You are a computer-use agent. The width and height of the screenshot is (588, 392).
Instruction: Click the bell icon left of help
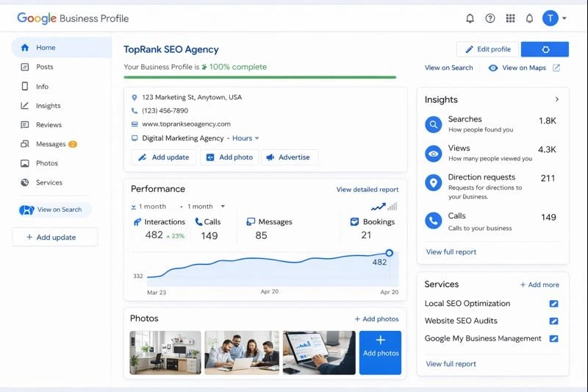click(470, 18)
